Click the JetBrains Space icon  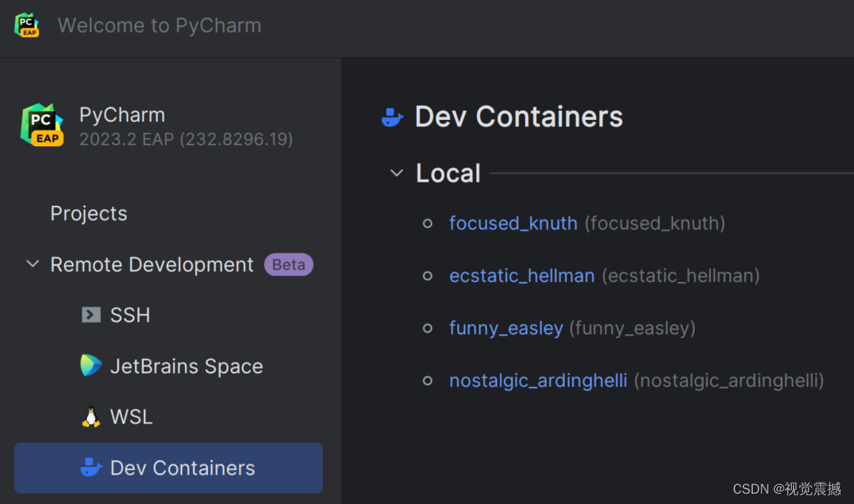pyautogui.click(x=91, y=366)
